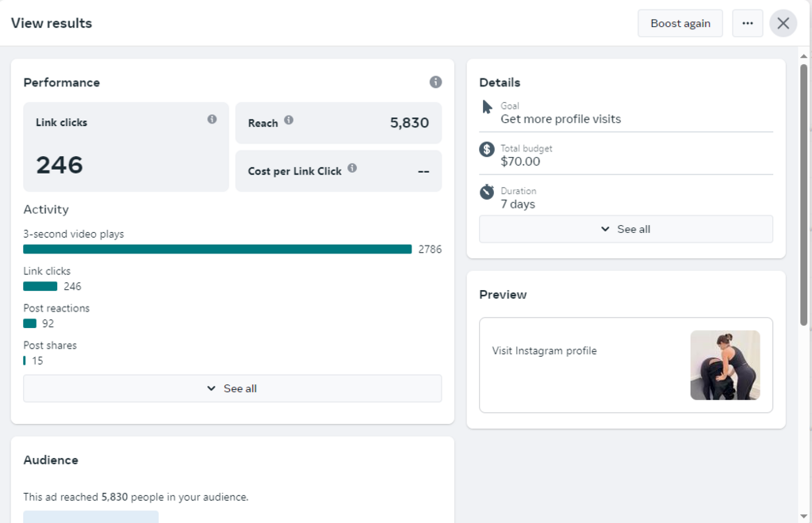Click the Link clicks info icon
This screenshot has height=523, width=812.
pos(212,120)
